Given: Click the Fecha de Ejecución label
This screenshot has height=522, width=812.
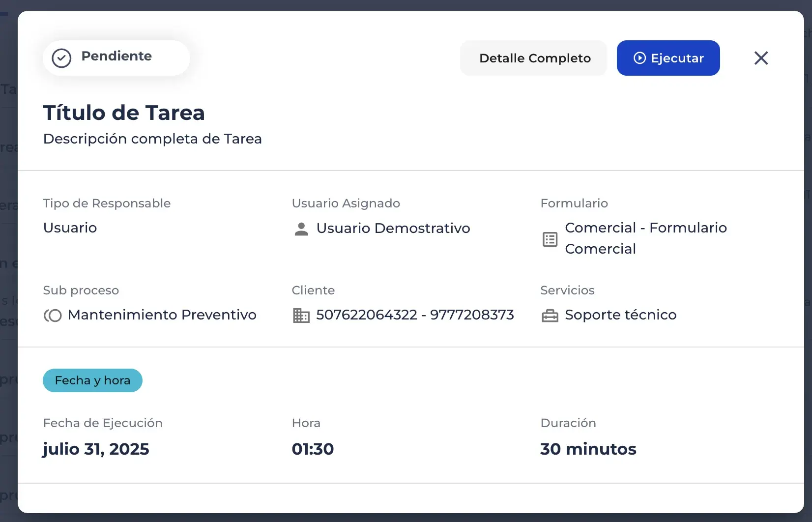Looking at the screenshot, I should [x=103, y=423].
